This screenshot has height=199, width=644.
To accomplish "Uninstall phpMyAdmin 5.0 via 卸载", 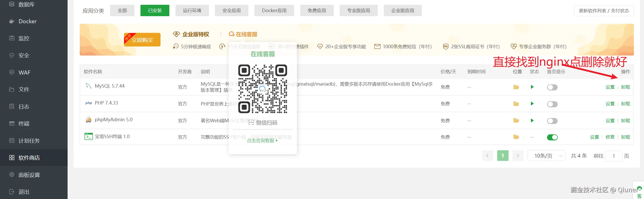I will (626, 121).
